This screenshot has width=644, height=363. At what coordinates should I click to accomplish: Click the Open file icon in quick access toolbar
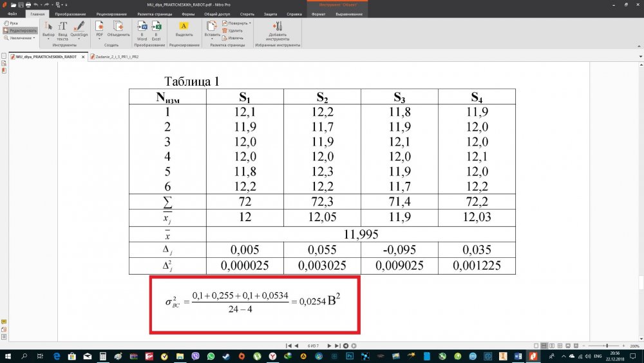[x=14, y=5]
